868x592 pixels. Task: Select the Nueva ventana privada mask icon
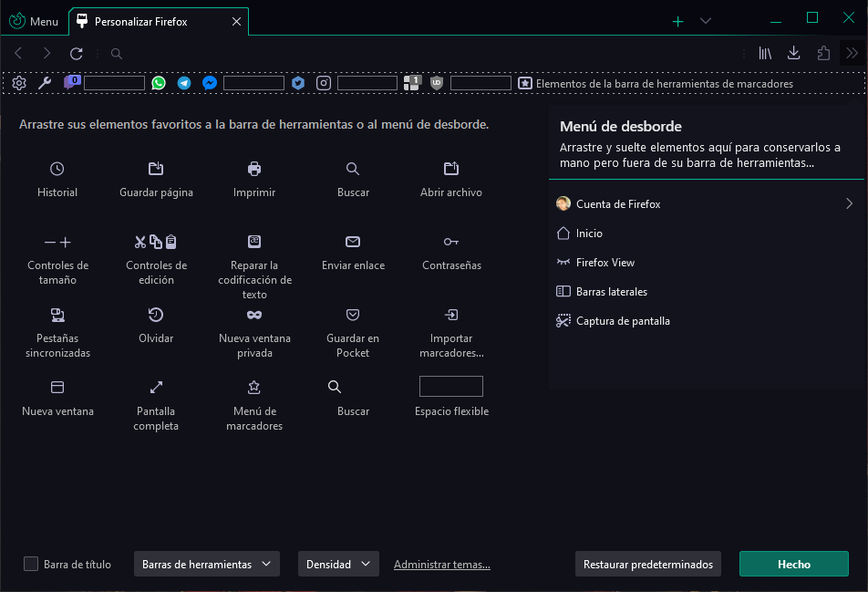tap(254, 315)
